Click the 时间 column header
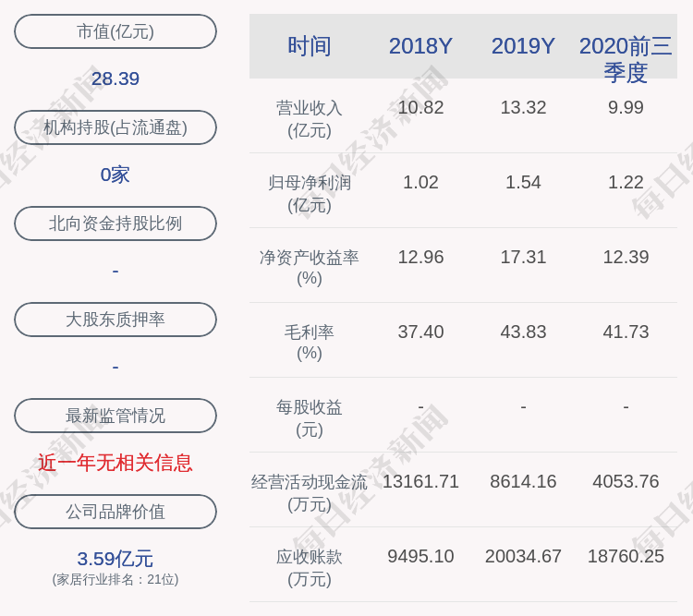This screenshot has height=616, width=693. pos(310,46)
